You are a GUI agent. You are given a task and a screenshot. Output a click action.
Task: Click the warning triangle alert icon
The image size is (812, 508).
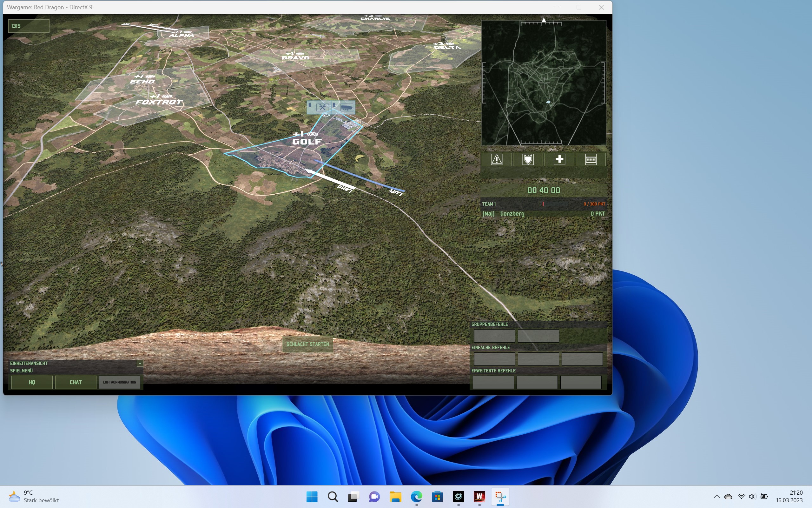click(x=497, y=159)
